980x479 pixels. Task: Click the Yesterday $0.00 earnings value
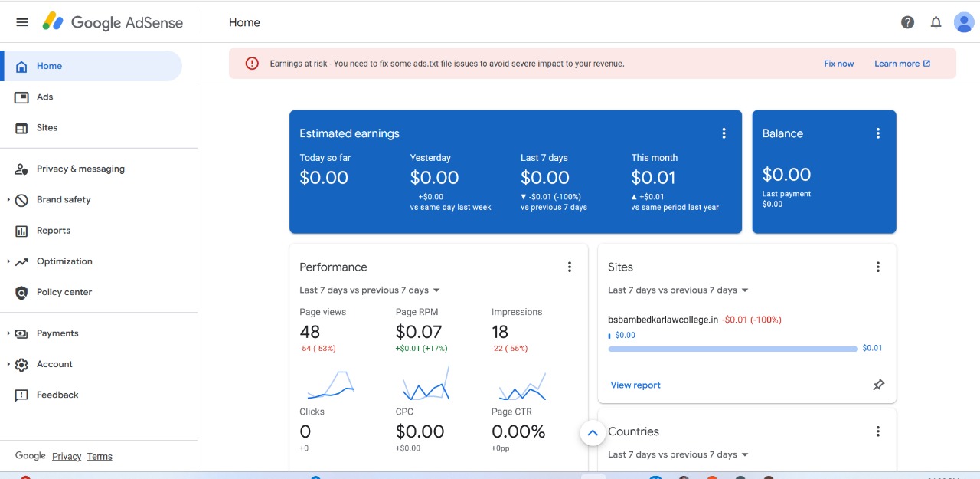(x=434, y=178)
